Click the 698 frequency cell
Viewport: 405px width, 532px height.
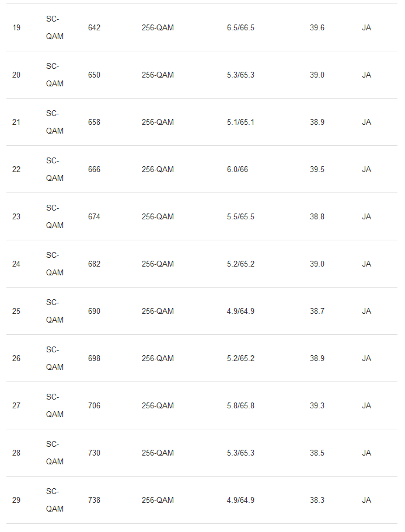(x=94, y=358)
